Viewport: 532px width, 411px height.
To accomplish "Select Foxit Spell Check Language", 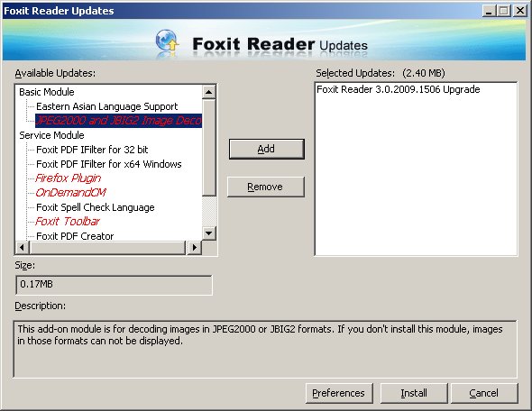I will point(96,207).
